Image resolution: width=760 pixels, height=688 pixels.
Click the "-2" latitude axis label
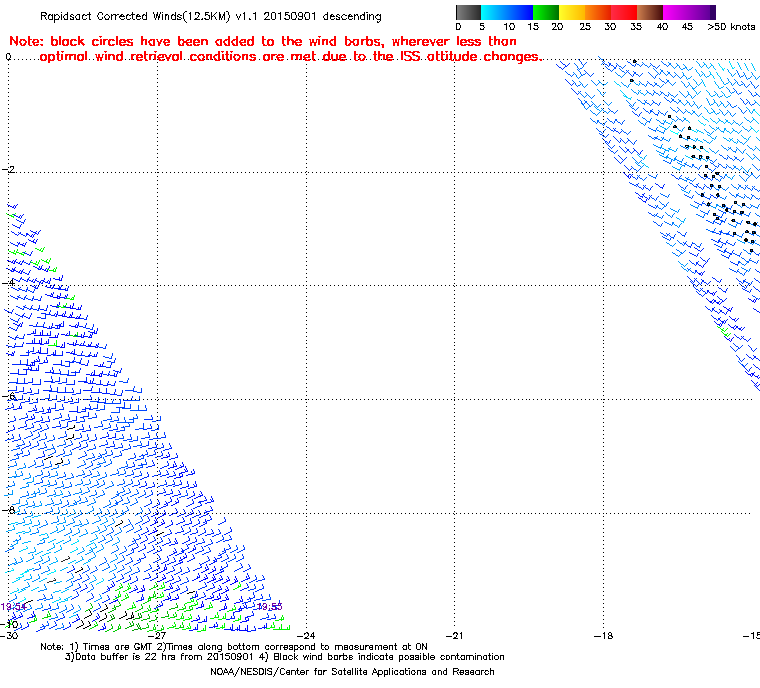(8, 169)
